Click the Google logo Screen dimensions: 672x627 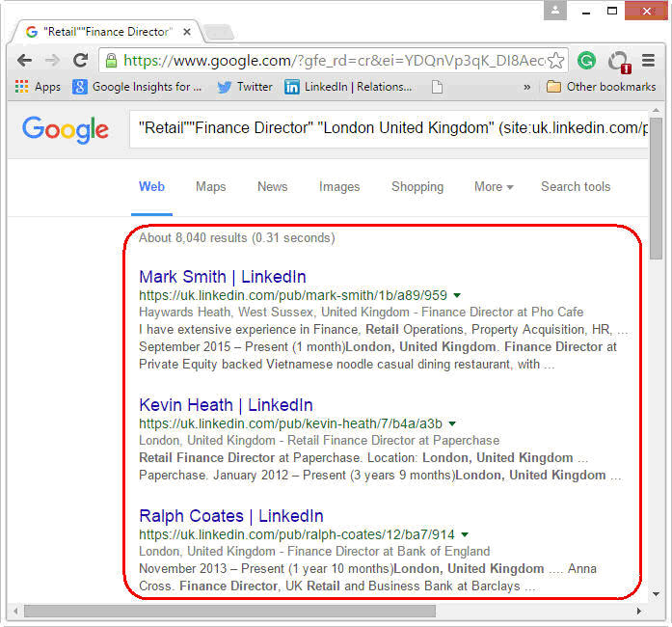66,129
